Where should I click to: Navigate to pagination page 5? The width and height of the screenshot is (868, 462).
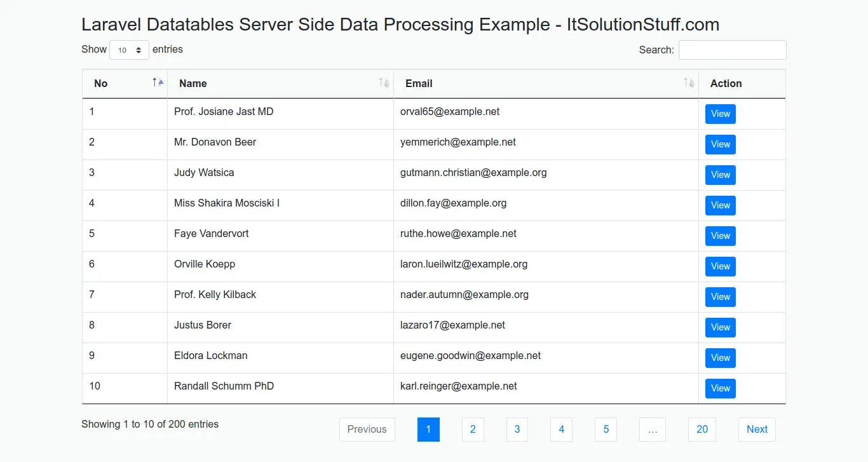pyautogui.click(x=606, y=430)
